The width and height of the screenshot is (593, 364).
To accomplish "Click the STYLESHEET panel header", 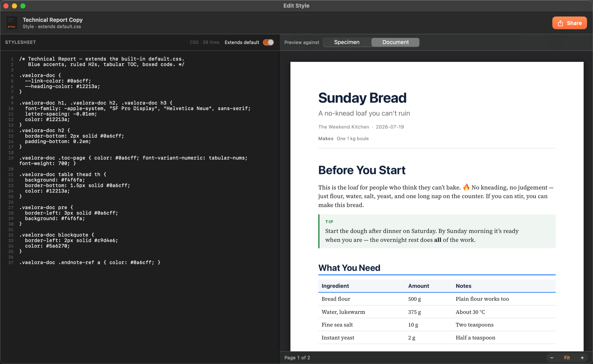I will tap(20, 42).
